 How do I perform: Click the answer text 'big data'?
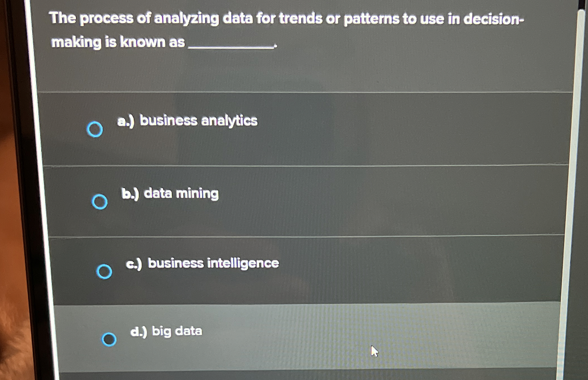pyautogui.click(x=165, y=331)
